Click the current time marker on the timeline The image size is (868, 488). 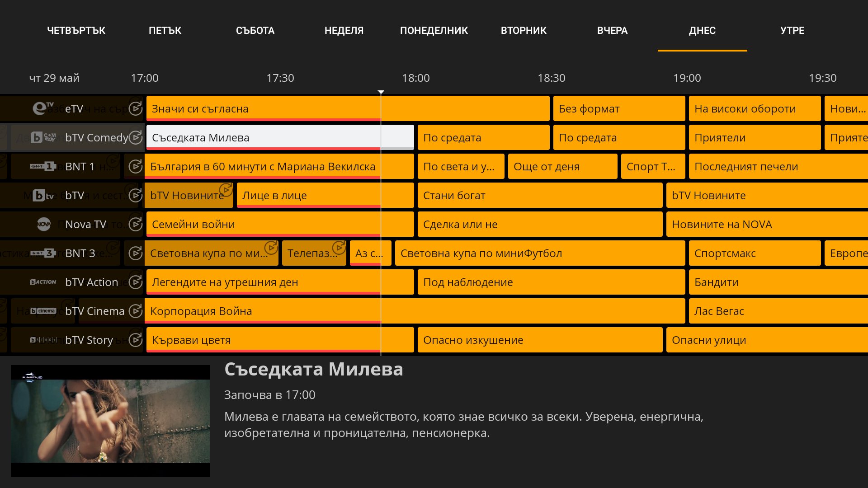coord(381,92)
